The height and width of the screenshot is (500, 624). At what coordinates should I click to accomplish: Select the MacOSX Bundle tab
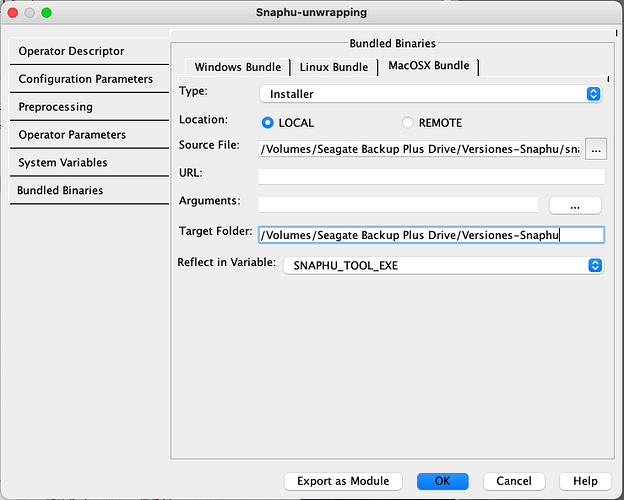(429, 66)
